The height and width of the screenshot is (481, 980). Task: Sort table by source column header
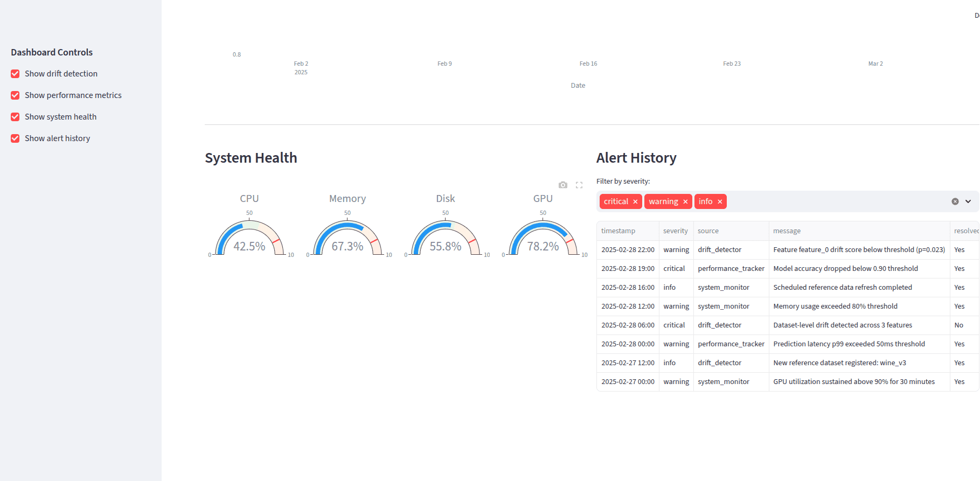pos(731,231)
